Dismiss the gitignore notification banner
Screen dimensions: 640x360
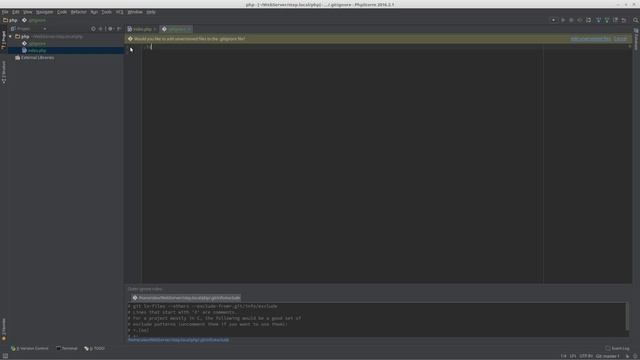620,39
